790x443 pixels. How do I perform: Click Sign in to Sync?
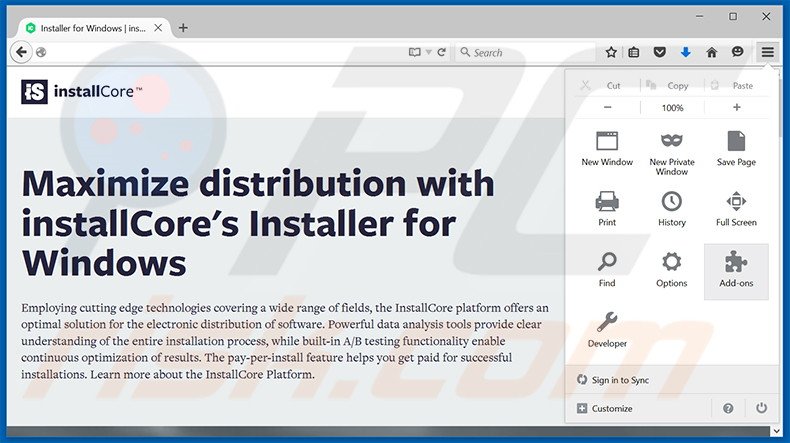672,380
